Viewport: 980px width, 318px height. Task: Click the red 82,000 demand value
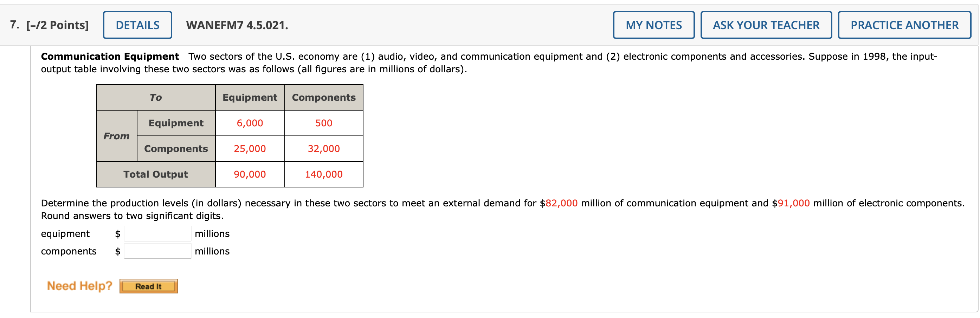(x=561, y=203)
